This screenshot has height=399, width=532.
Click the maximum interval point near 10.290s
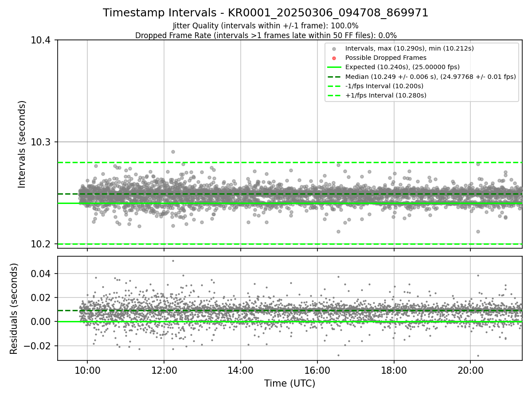(173, 152)
